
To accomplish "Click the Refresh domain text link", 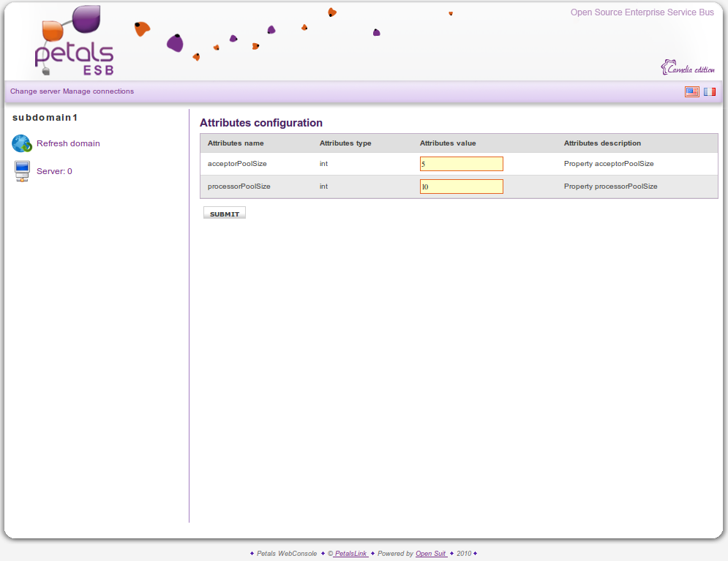I will [68, 143].
